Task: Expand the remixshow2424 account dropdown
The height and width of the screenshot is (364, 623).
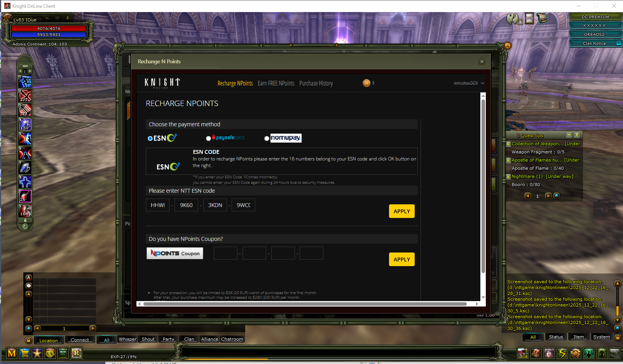Action: (469, 83)
